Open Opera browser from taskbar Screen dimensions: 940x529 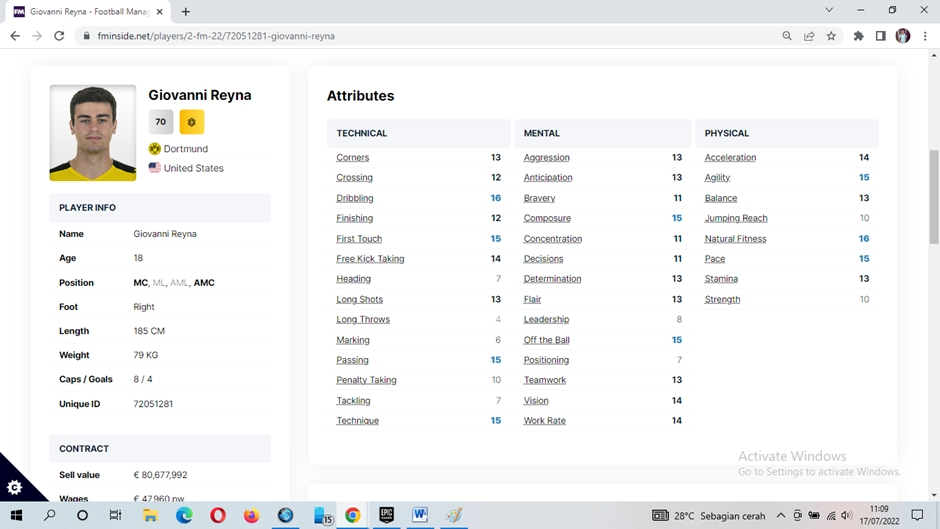coord(217,515)
